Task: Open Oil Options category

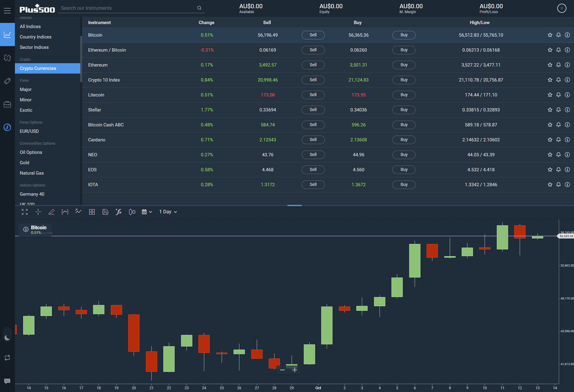Action: 31,152
